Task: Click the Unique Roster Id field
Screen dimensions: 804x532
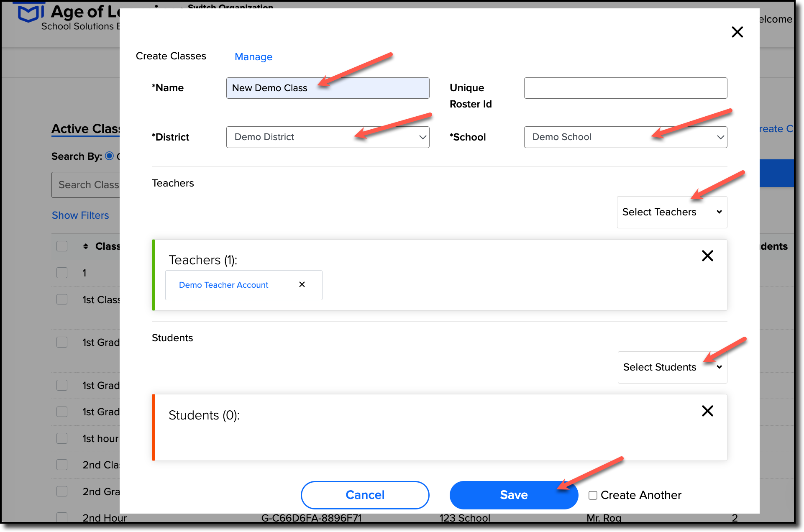Action: (625, 88)
